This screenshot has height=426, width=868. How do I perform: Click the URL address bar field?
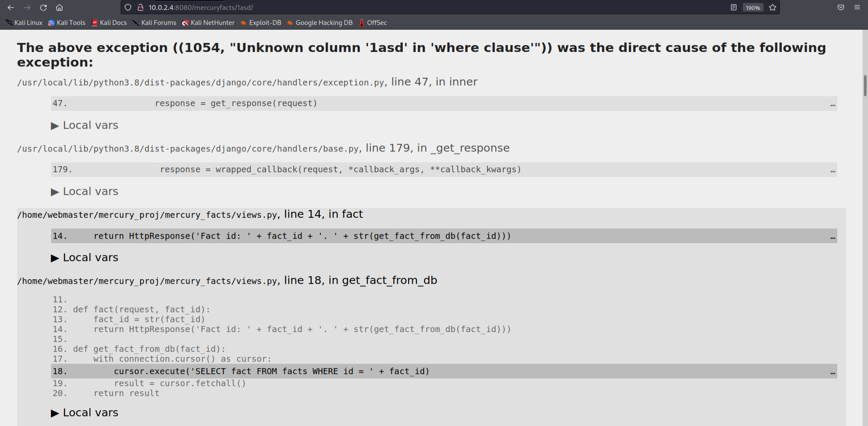tap(407, 8)
